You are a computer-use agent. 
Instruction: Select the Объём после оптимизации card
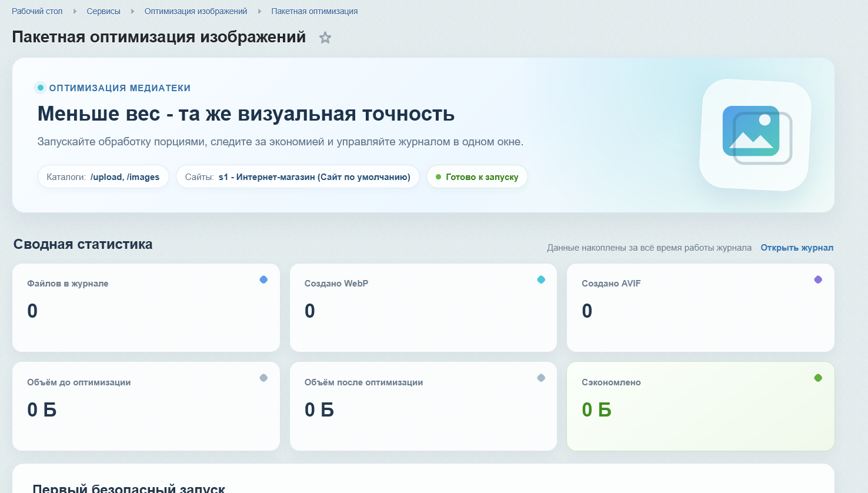pos(423,407)
